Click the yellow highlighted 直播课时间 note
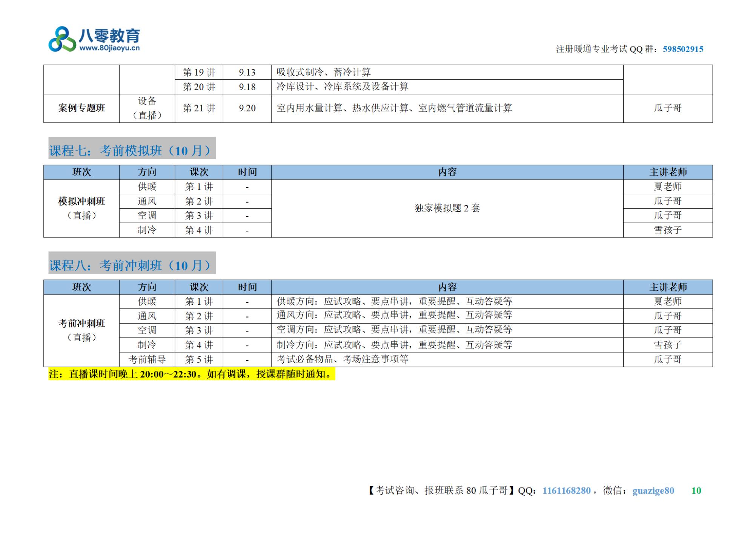Screen dimensions: 756x535 [x=192, y=374]
